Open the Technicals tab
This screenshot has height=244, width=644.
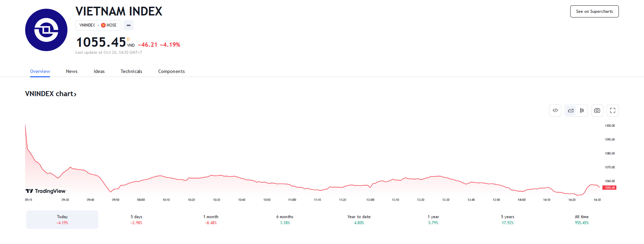click(x=131, y=71)
